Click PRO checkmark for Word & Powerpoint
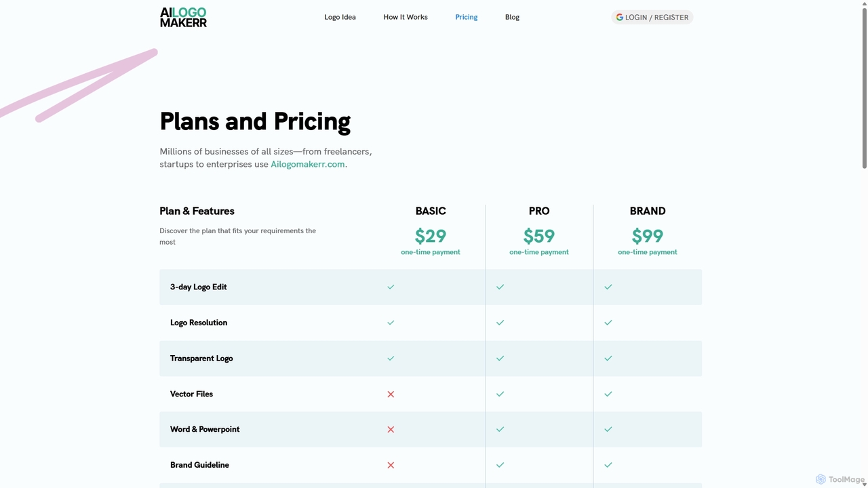The width and height of the screenshot is (868, 488). [x=500, y=429]
